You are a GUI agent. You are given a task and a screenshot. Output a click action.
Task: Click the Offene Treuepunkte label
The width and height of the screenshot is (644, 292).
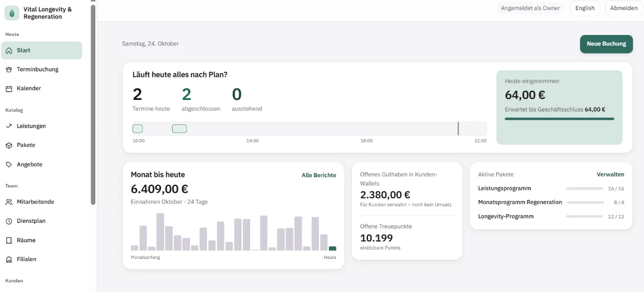click(386, 227)
